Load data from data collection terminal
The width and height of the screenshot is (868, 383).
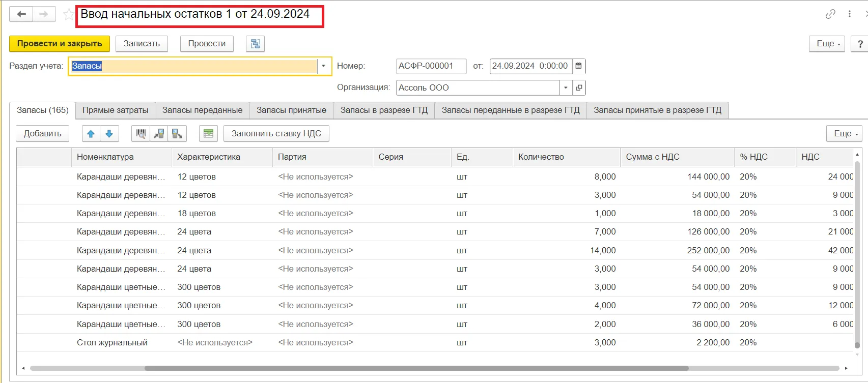(159, 134)
